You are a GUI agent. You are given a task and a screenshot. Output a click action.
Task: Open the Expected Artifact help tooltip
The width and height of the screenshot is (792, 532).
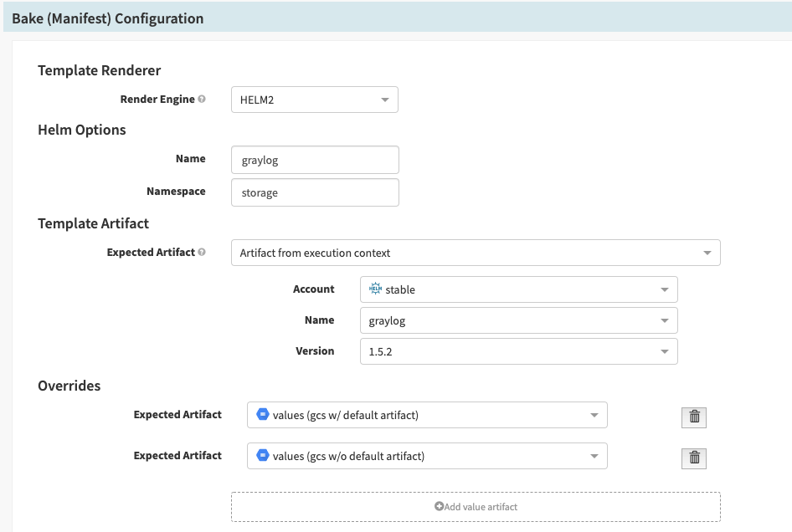click(x=201, y=251)
